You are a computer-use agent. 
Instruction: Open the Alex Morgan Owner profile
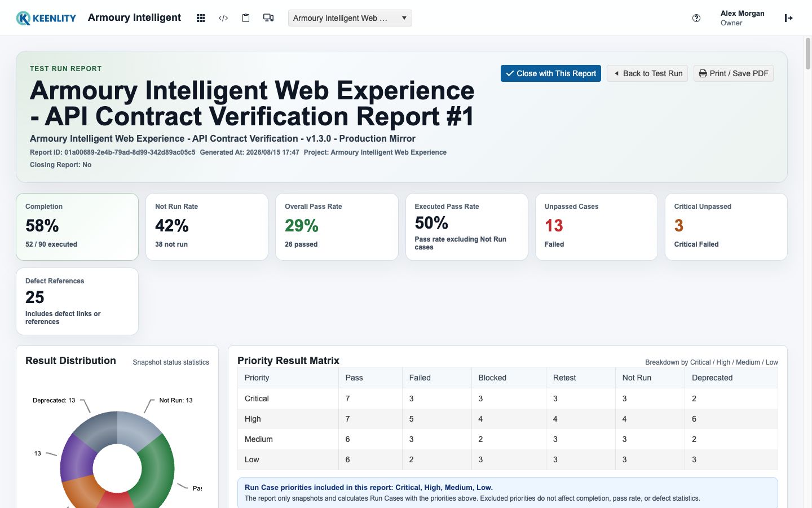[742, 18]
